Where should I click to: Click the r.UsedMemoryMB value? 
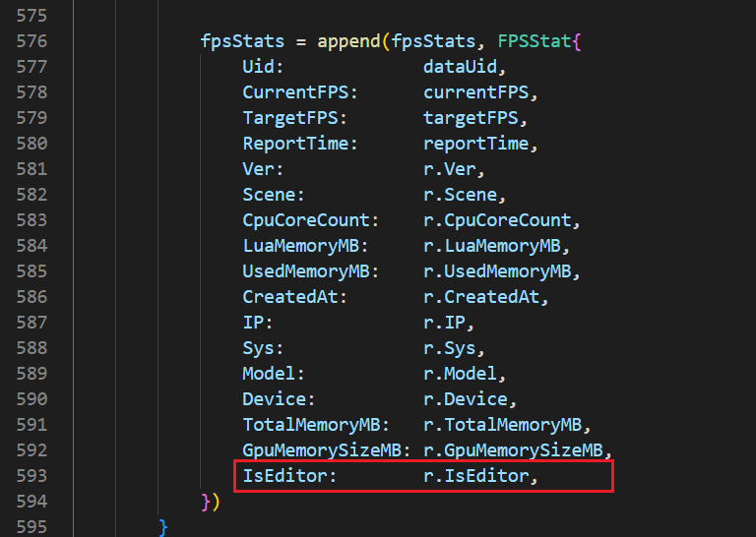pyautogui.click(x=497, y=271)
